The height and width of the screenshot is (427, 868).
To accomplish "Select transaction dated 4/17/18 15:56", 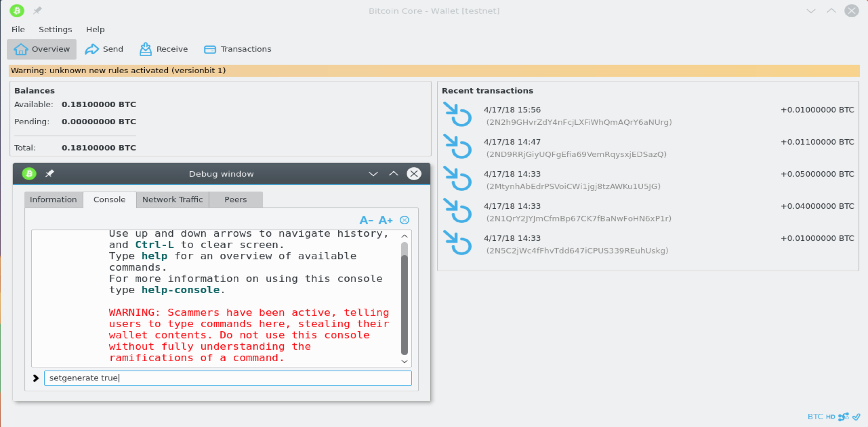I will pos(512,110).
